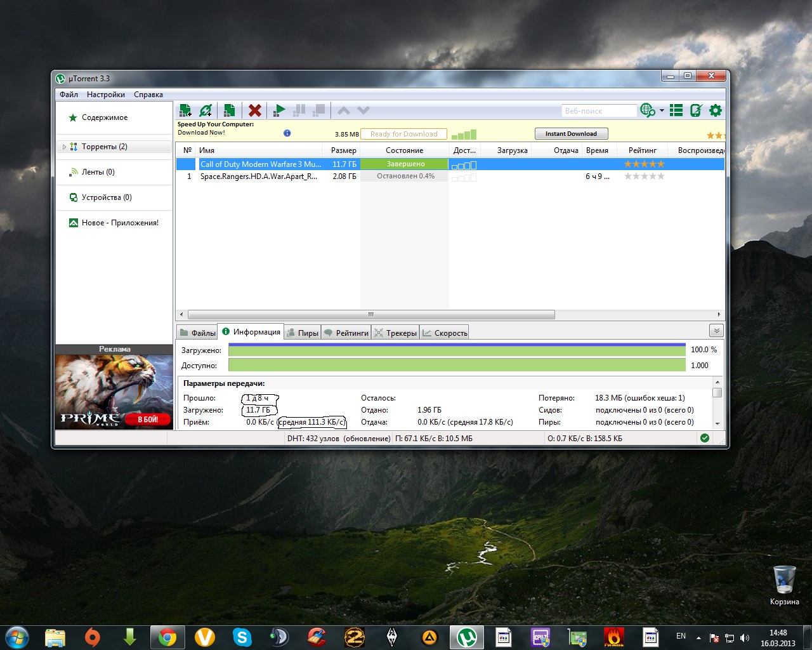The image size is (812, 650).
Task: Open the search engine dropdown arrow
Action: 662,110
